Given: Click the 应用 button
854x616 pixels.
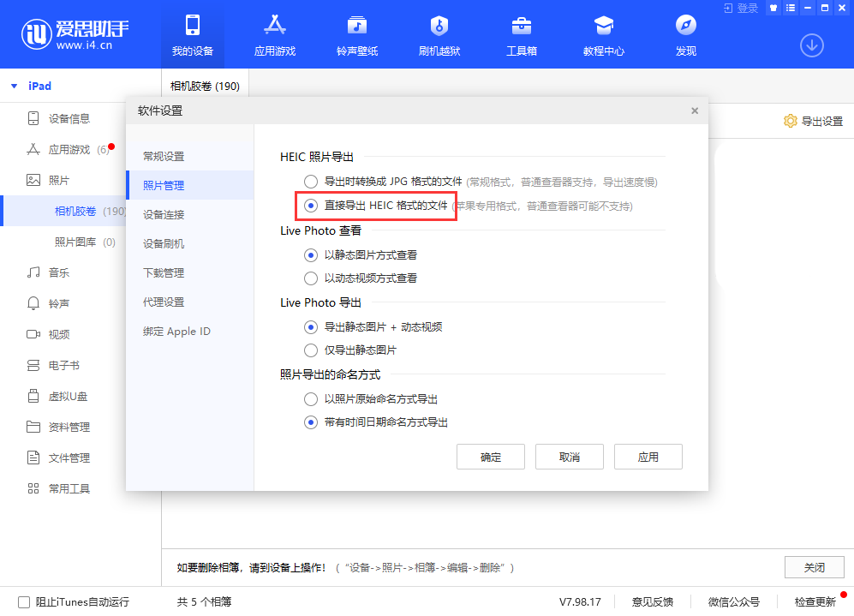Looking at the screenshot, I should pos(648,457).
